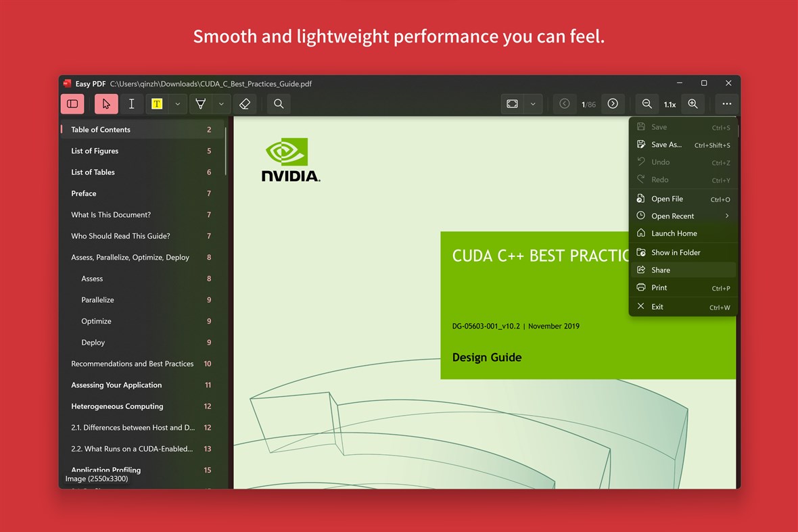Choose Print from the menu
This screenshot has width=798, height=532.
click(x=683, y=288)
